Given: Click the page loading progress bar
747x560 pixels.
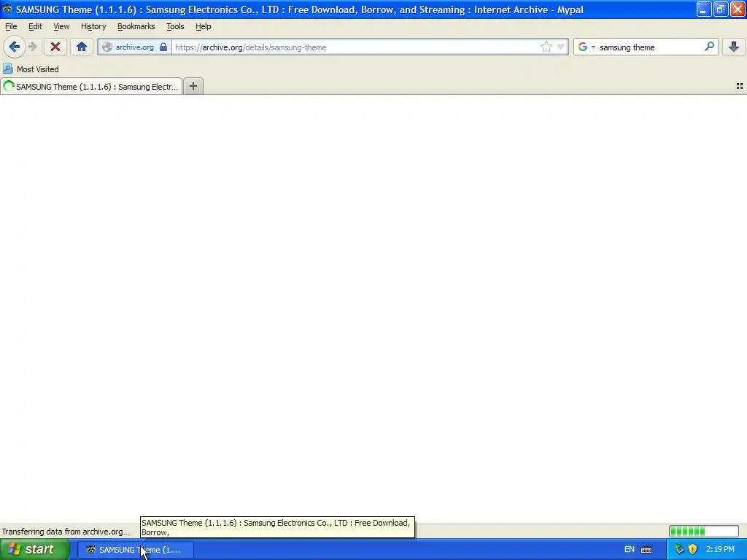Looking at the screenshot, I should tap(704, 531).
